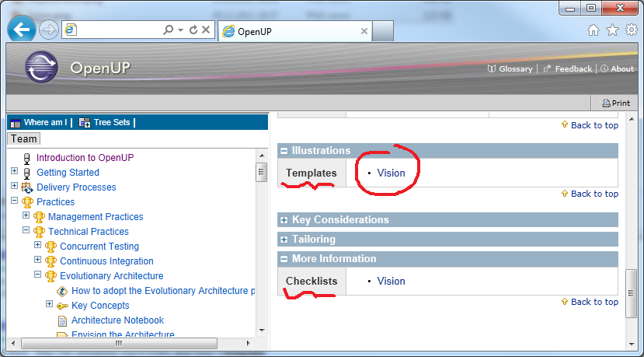Click the trophy icon beside Evolutionary Architecture

coord(50,276)
